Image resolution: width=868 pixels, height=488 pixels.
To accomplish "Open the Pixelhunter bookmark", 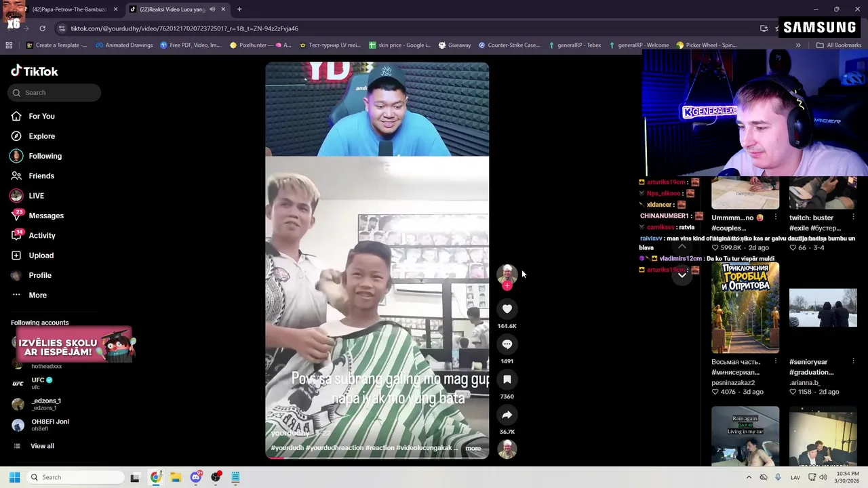I will click(260, 45).
